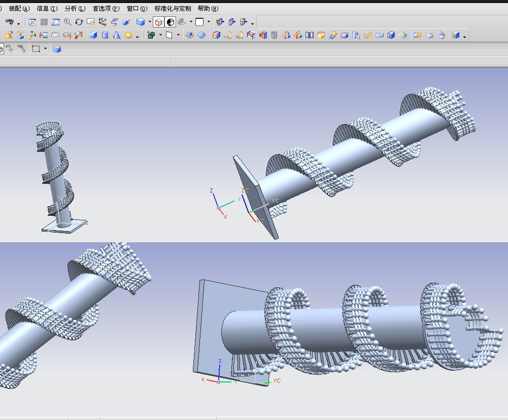Viewport: 508px width, 420px height.
Task: Expand the feature toolbar end options arrow
Action: tap(464, 37)
